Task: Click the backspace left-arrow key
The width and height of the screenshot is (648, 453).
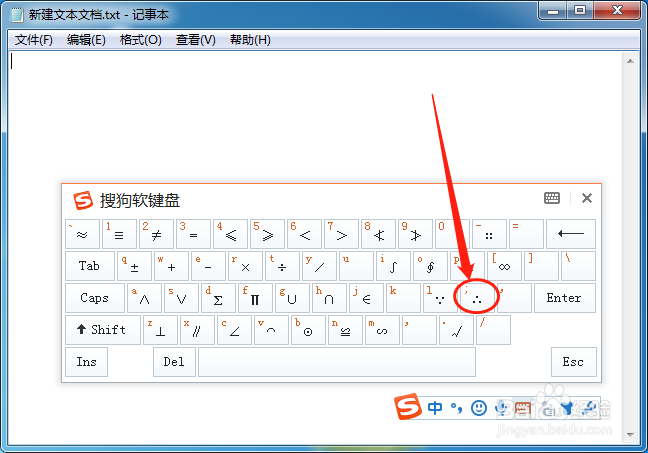Action: (571, 234)
